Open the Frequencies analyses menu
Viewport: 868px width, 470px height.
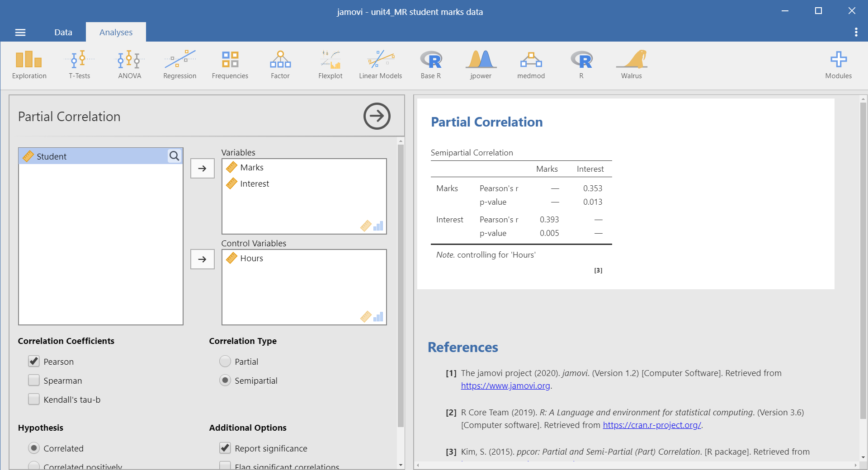tap(230, 65)
